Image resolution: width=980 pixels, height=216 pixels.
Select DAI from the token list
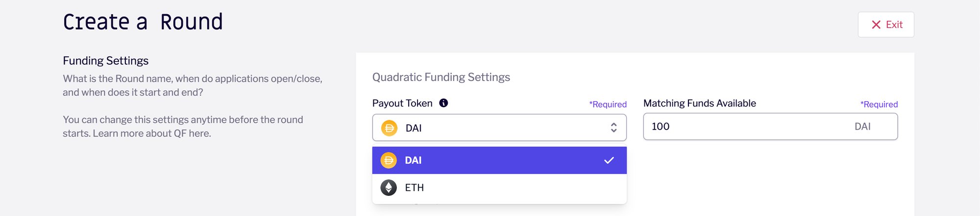tap(499, 160)
